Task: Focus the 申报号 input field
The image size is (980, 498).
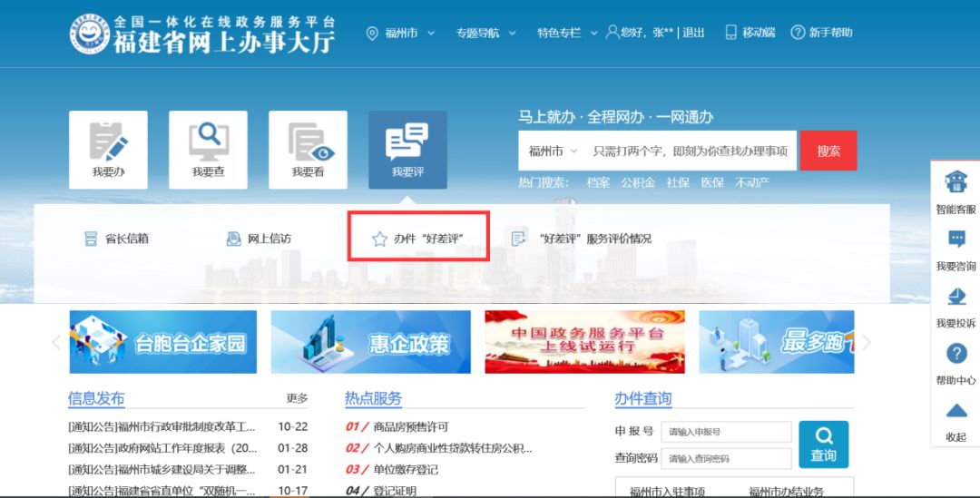Action: click(726, 432)
